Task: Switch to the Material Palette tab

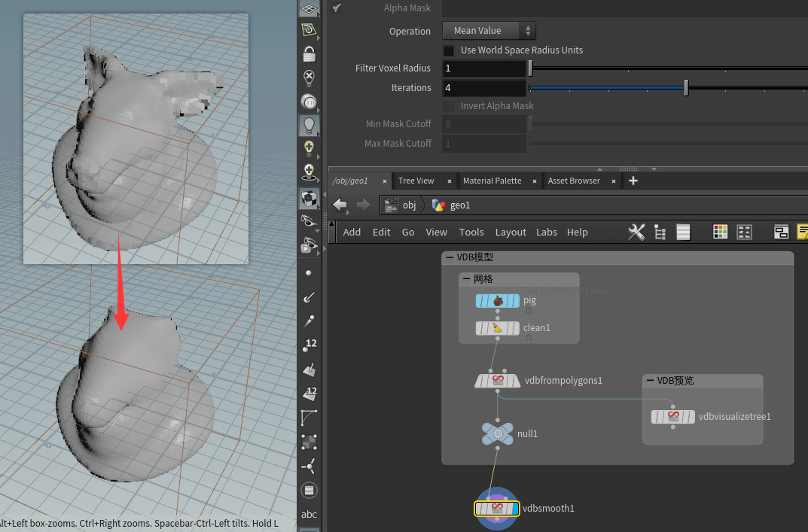Action: pos(492,181)
